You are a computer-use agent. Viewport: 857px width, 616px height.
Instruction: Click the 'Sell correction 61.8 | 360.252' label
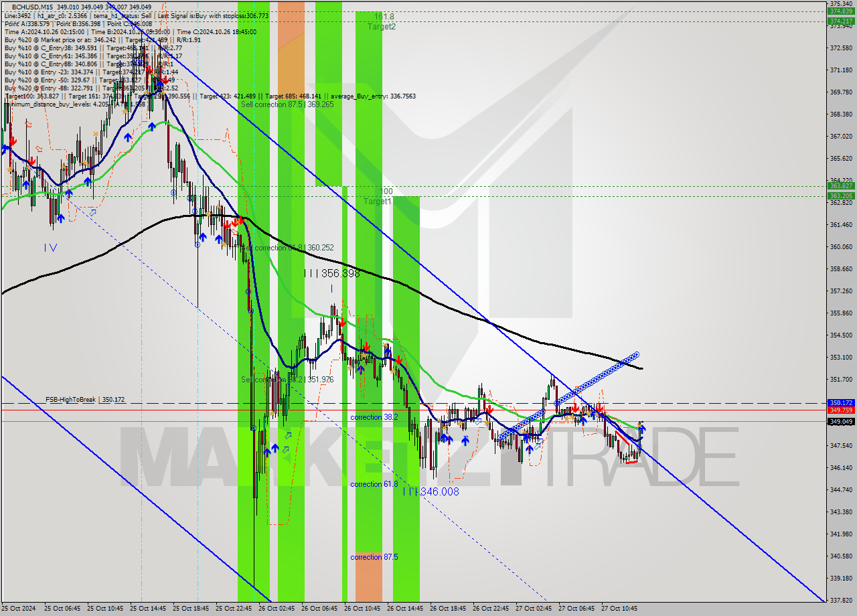tap(287, 248)
